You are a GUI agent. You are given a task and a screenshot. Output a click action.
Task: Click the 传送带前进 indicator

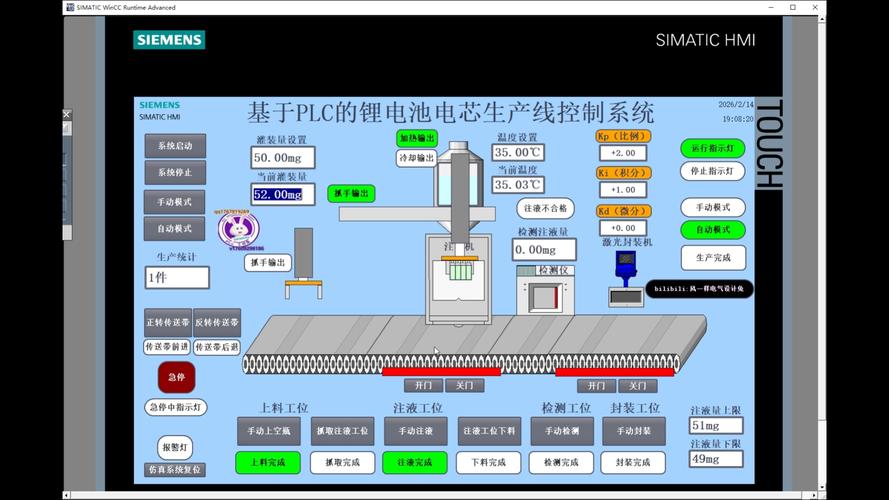coord(167,346)
